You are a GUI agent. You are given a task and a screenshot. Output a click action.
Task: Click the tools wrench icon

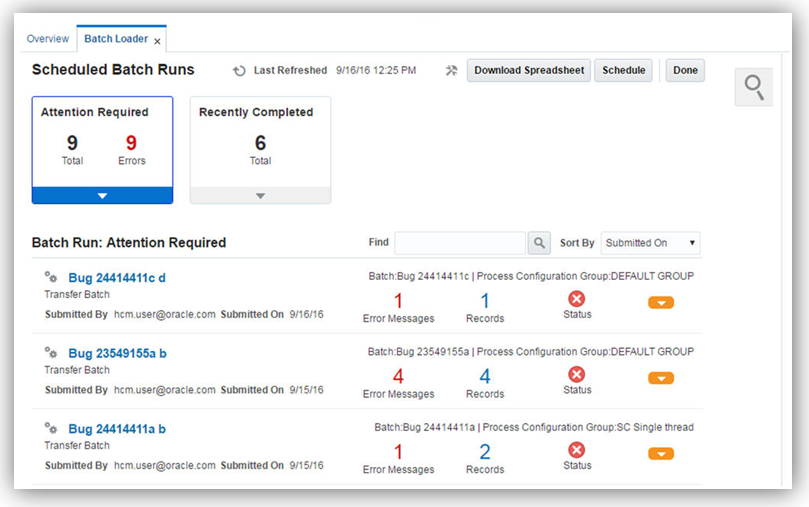tap(451, 71)
